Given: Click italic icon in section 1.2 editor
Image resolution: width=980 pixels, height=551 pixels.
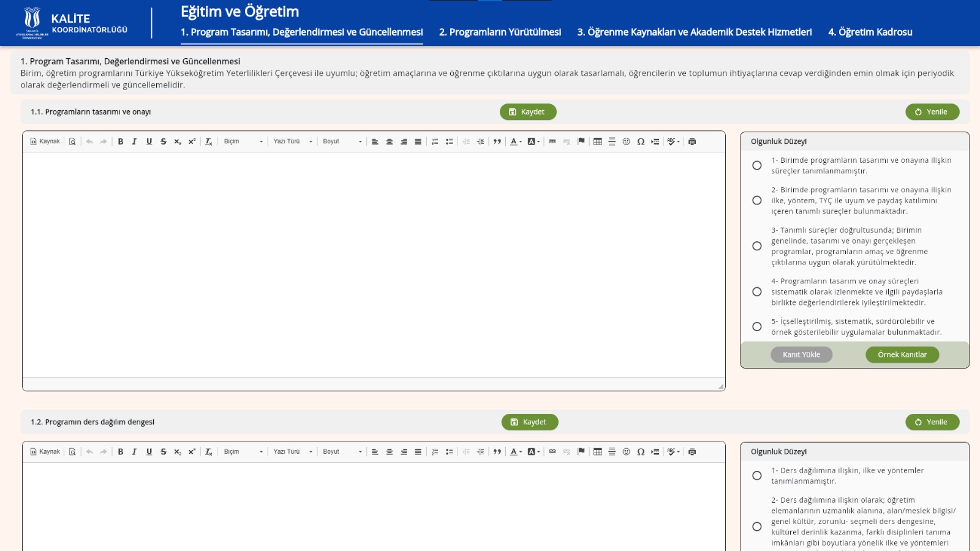Looking at the screenshot, I should point(134,452).
